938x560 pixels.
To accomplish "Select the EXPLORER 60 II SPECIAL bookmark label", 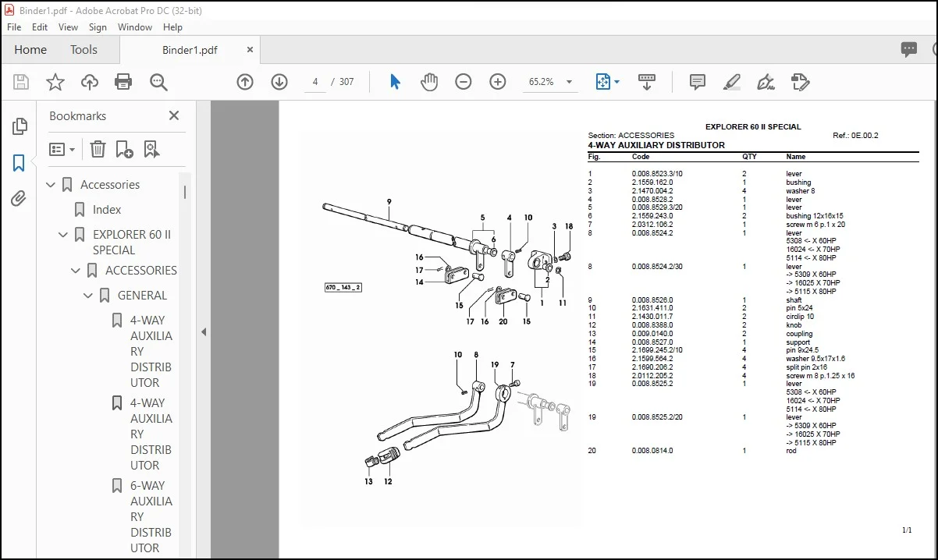I will [x=132, y=243].
